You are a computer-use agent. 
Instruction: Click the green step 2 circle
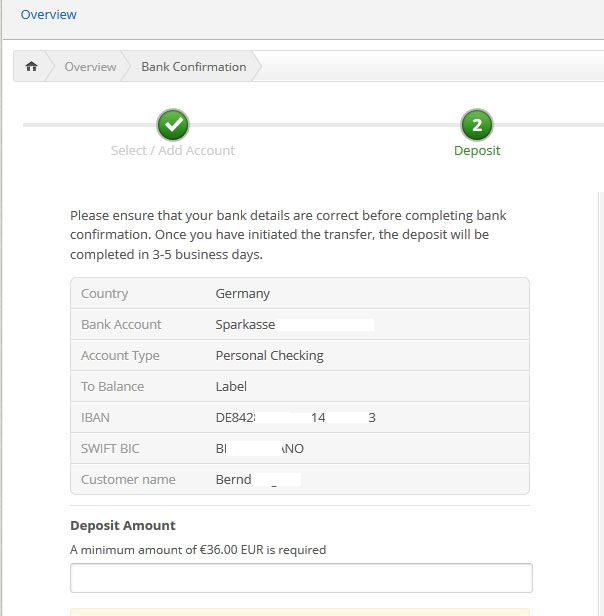point(477,125)
